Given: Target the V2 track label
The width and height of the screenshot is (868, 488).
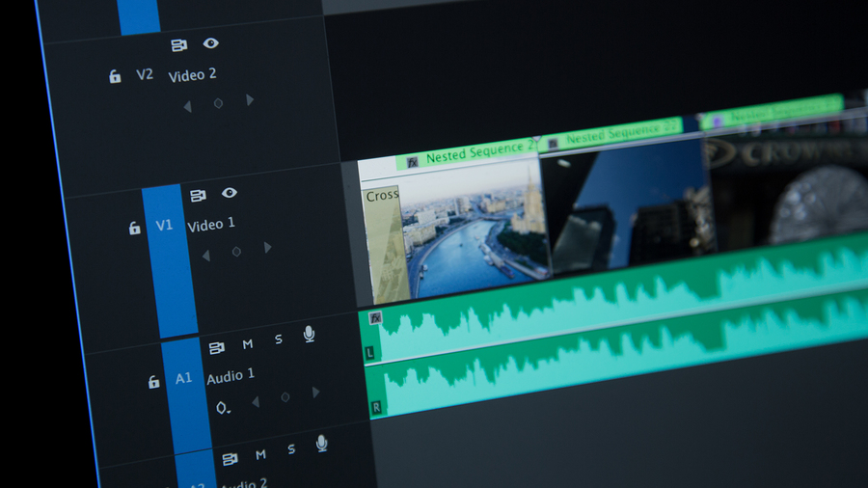Looking at the screenshot, I should pos(145,74).
